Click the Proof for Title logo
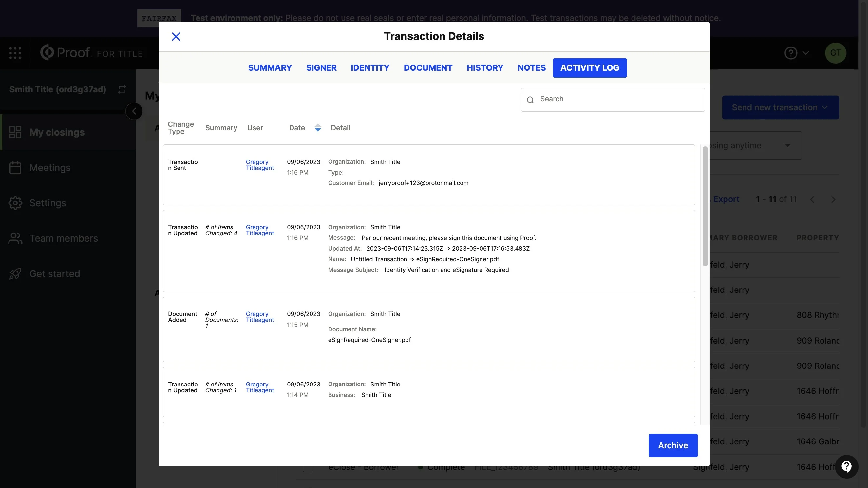868x488 pixels. tap(91, 53)
